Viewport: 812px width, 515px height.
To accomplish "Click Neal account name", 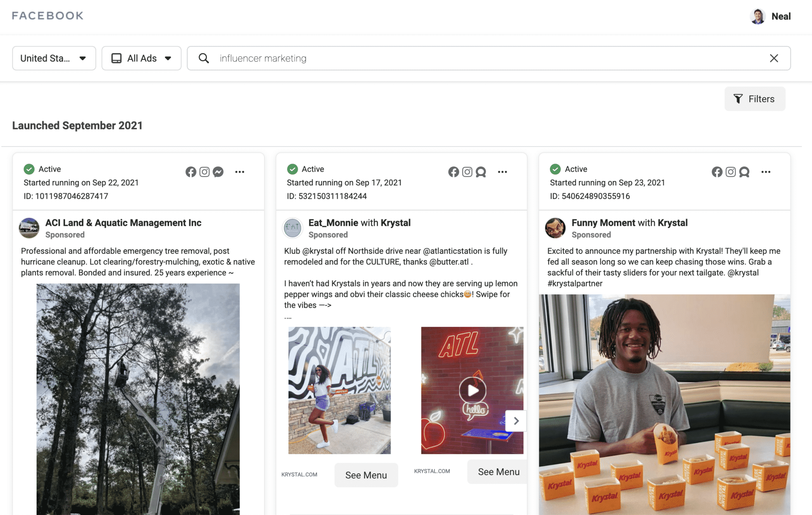I will (x=781, y=16).
